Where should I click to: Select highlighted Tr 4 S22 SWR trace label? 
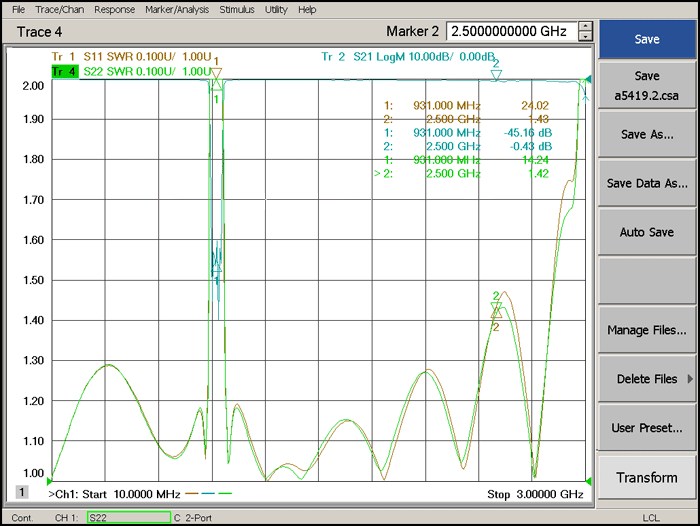[131, 71]
